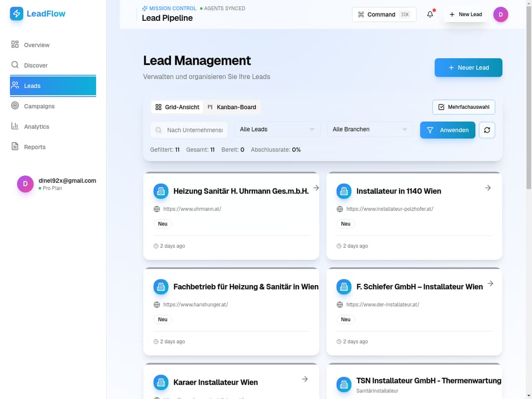Image resolution: width=532 pixels, height=399 pixels.
Task: Select the Analytics icon in the sidebar
Action: [16, 126]
